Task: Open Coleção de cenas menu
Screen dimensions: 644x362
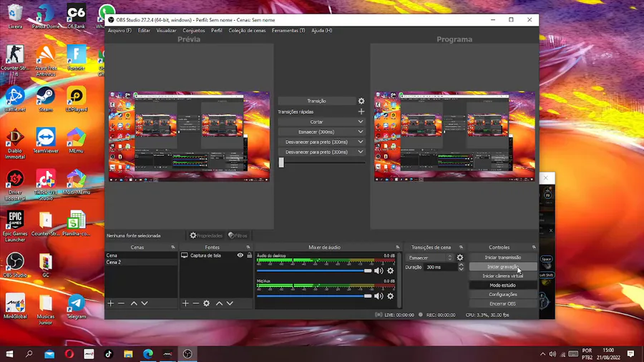Action: coord(247,30)
